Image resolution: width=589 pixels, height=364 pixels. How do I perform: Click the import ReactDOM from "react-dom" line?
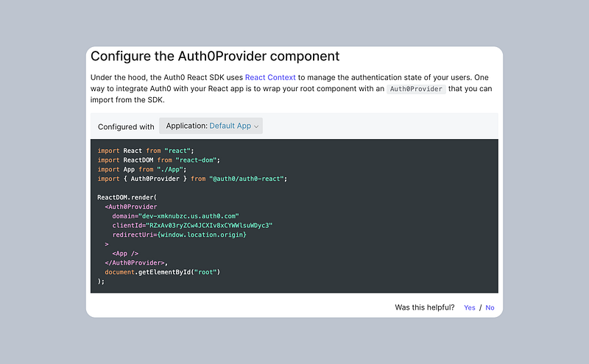(159, 160)
